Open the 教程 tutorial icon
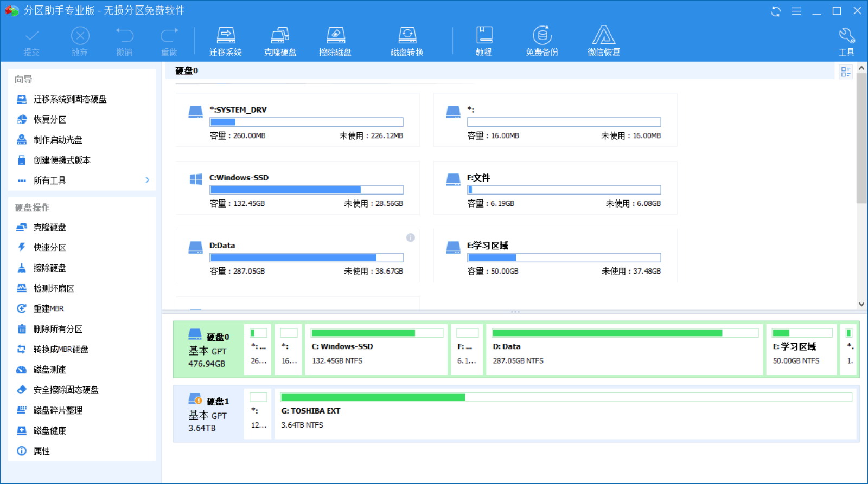This screenshot has height=484, width=868. 484,42
